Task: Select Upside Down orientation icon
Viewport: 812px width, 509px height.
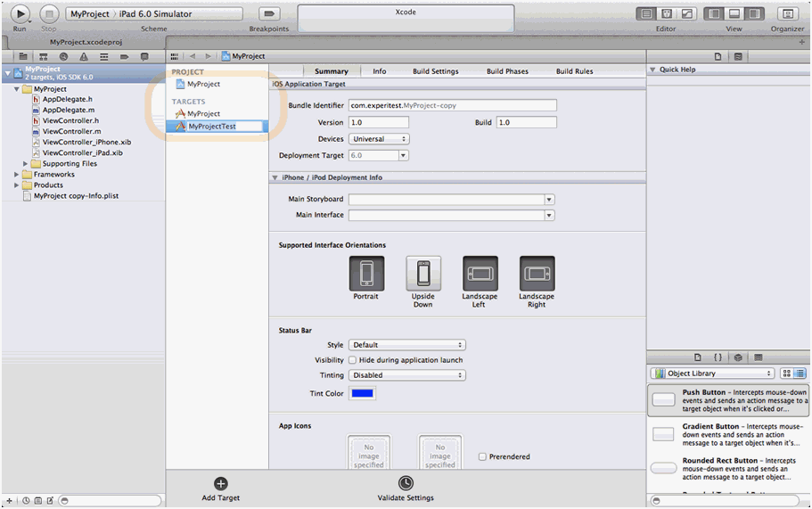Action: coord(423,274)
